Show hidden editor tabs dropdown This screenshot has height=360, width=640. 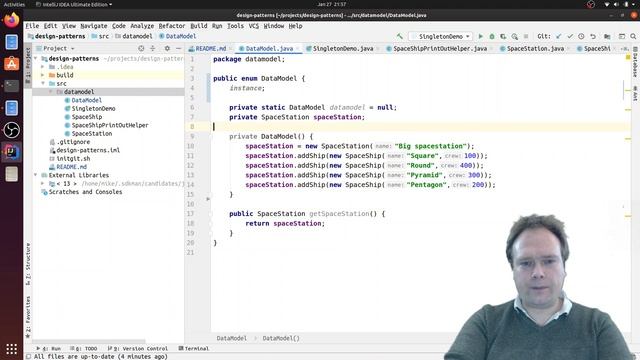(624, 49)
